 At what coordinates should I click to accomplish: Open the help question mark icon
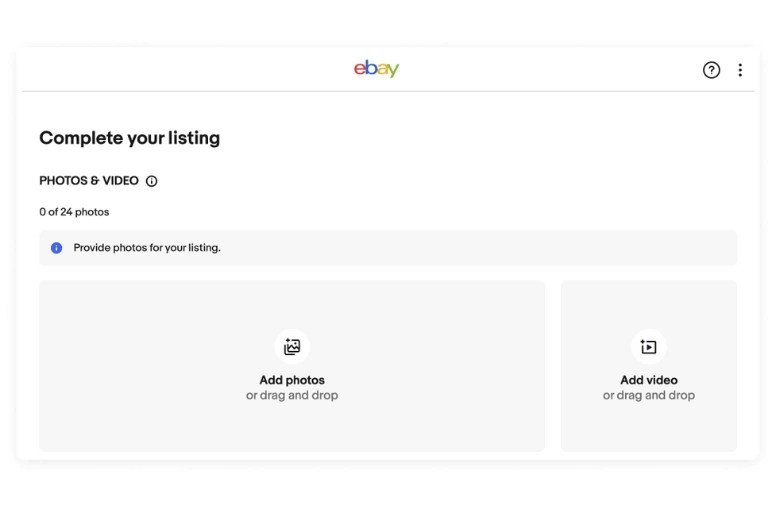[x=711, y=70]
